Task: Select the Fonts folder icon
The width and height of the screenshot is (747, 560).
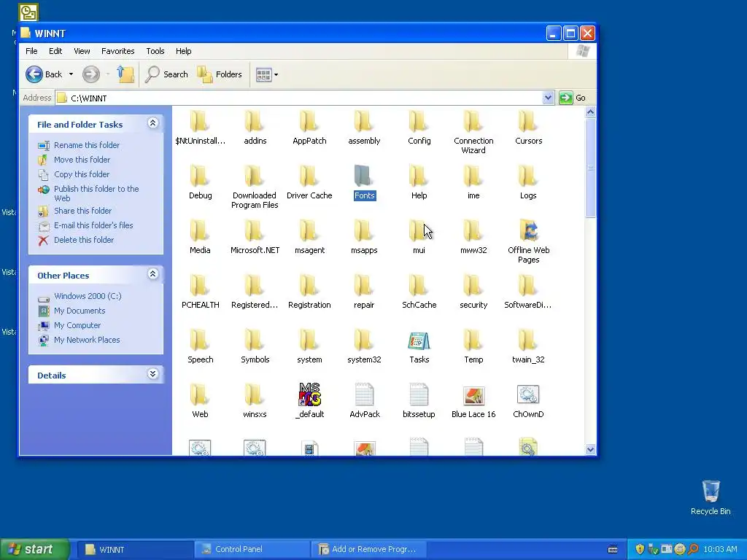Action: point(364,176)
